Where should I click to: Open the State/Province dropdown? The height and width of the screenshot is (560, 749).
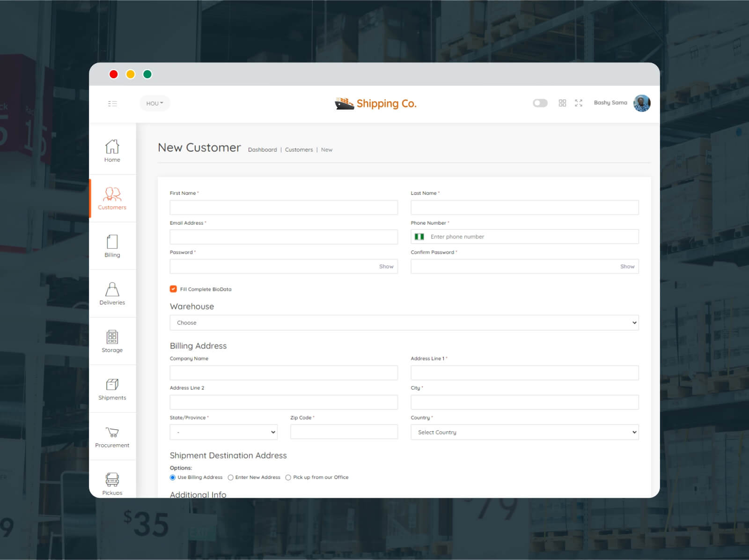(x=224, y=432)
